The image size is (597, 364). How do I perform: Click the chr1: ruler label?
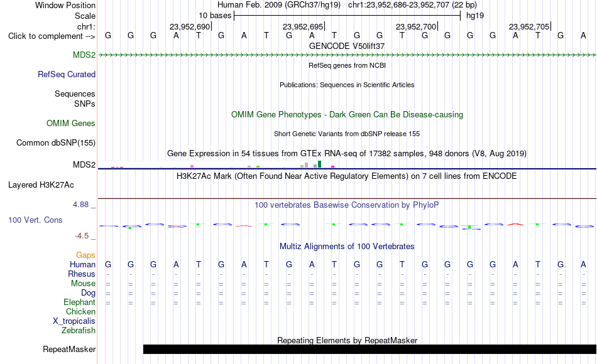tap(87, 26)
